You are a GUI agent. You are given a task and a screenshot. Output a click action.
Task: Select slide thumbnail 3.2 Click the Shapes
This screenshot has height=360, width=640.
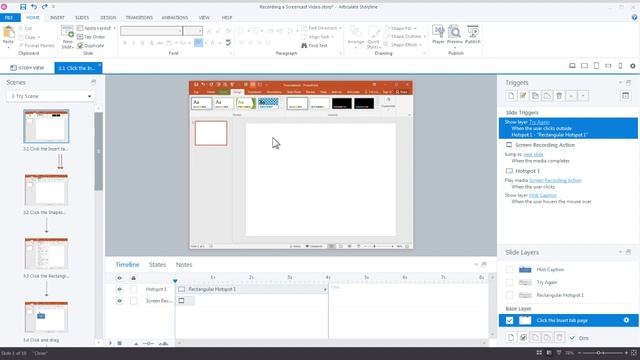point(46,190)
